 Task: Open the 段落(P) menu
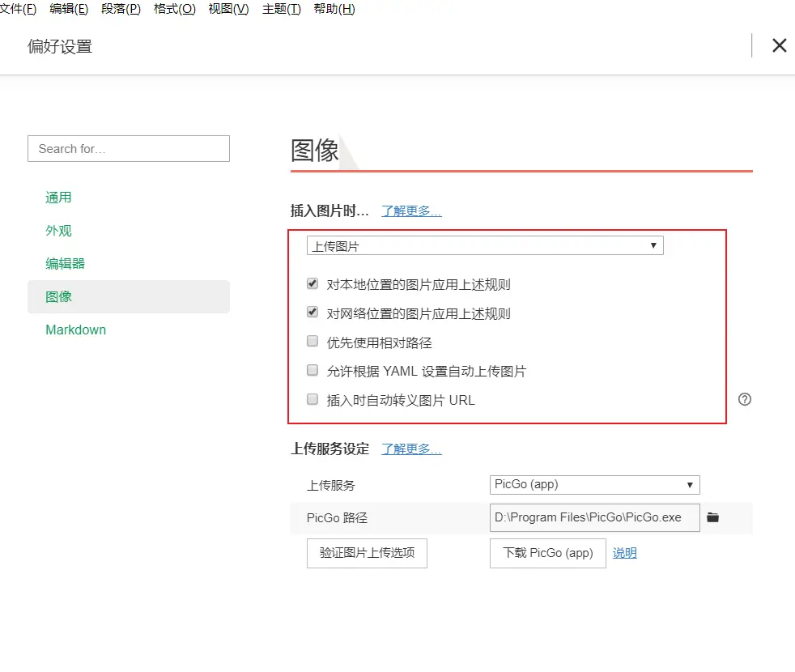121,9
